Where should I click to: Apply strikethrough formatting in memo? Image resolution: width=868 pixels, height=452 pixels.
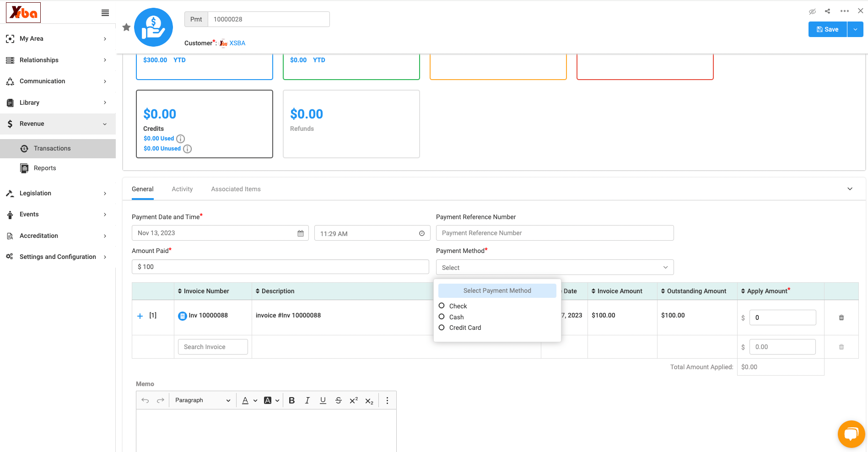339,400
